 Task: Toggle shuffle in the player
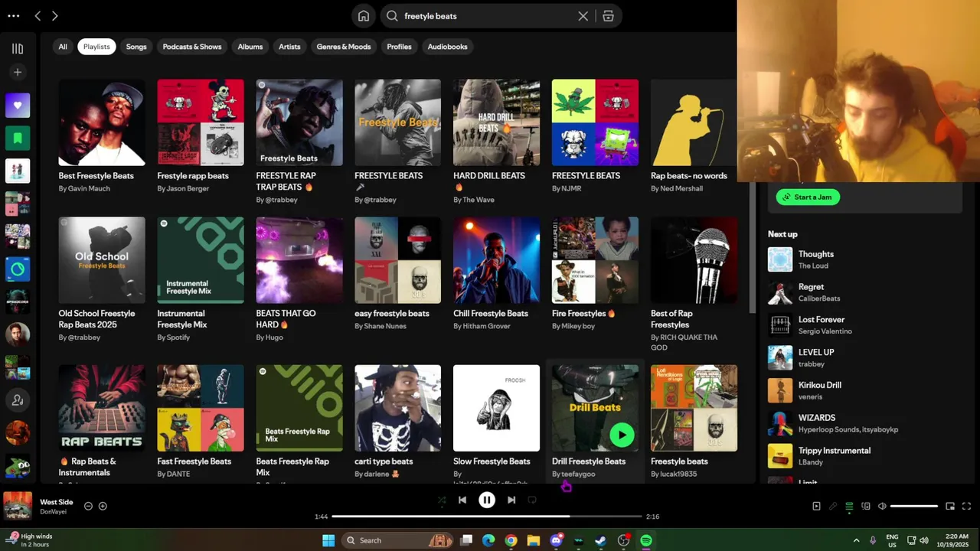pyautogui.click(x=442, y=500)
